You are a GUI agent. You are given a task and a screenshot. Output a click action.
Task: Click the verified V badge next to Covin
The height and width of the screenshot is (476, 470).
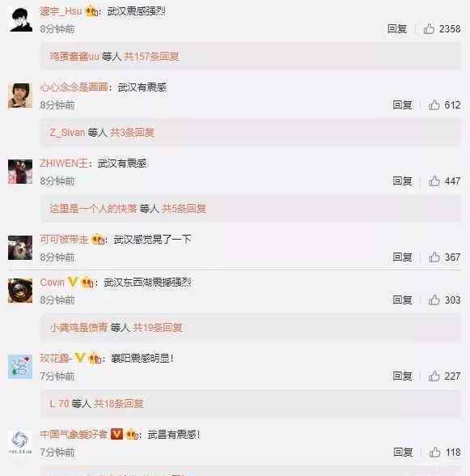[72, 282]
